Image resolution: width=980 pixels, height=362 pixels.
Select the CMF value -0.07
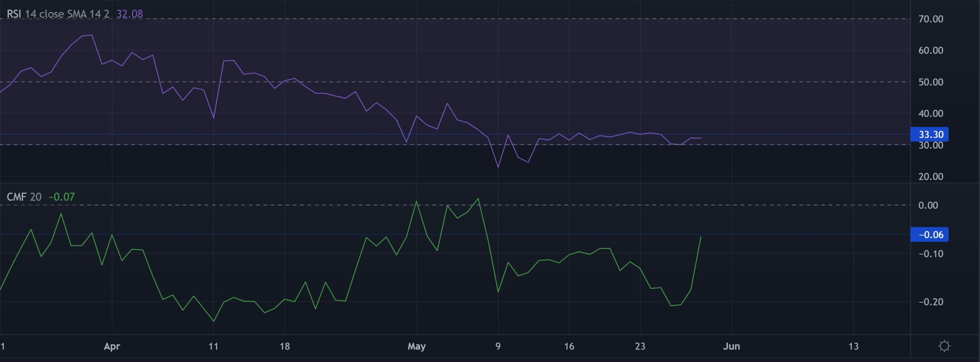[x=62, y=197]
